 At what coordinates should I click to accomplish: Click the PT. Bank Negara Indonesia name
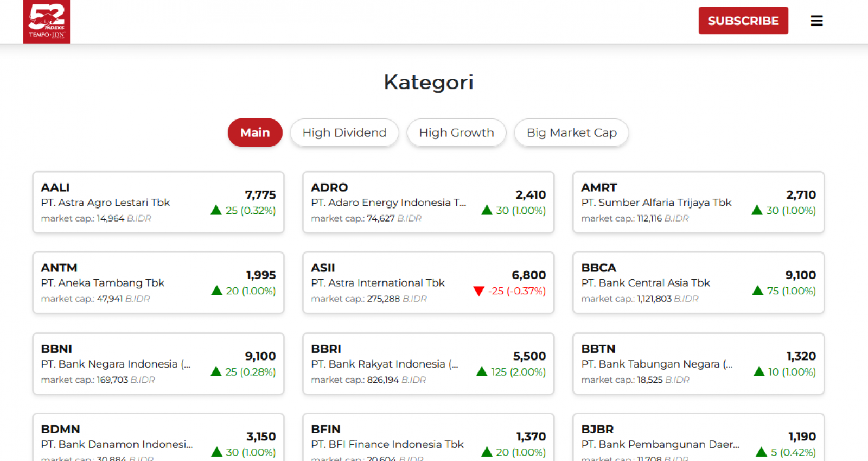tap(116, 364)
